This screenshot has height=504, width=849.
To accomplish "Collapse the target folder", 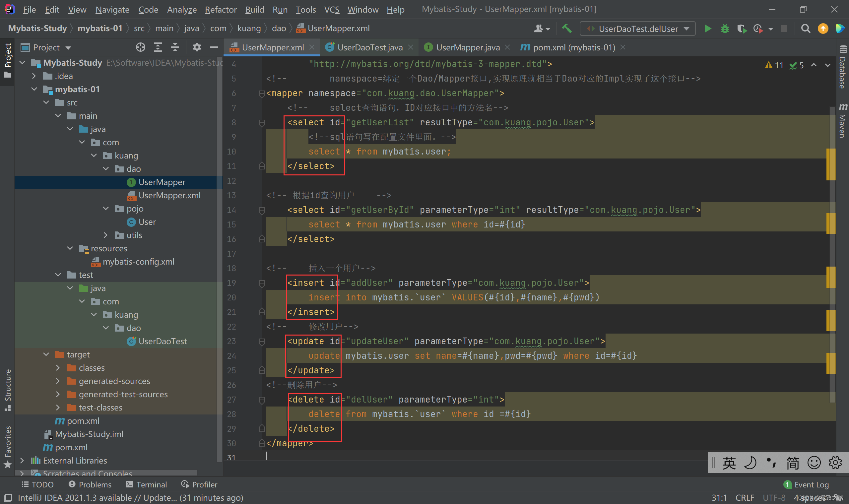I will click(x=46, y=354).
